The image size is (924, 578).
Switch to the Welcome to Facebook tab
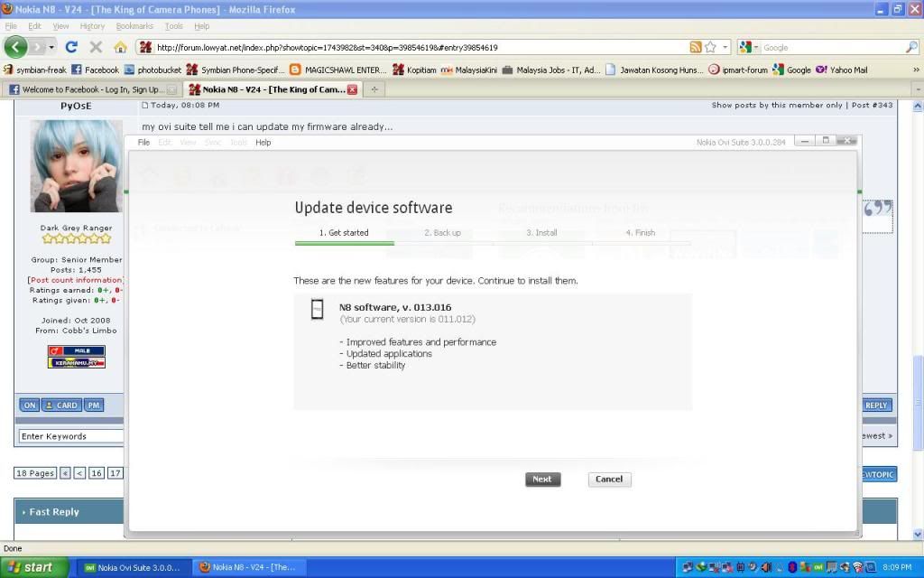point(87,89)
